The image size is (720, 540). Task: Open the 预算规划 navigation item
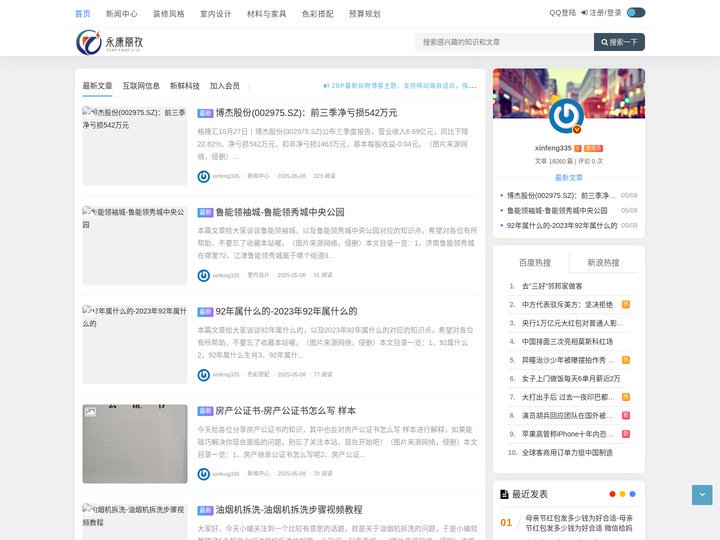click(365, 14)
